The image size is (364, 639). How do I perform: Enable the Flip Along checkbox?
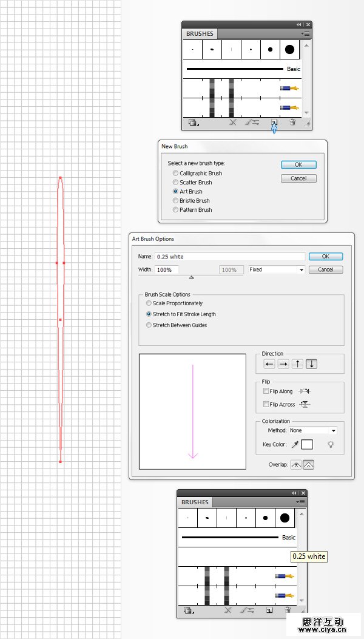(266, 391)
